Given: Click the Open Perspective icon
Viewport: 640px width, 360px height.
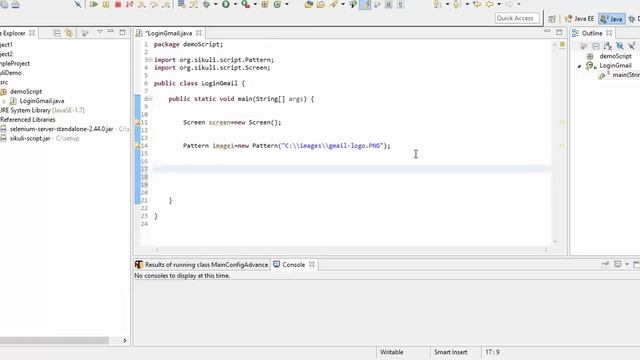Looking at the screenshot, I should pos(552,19).
